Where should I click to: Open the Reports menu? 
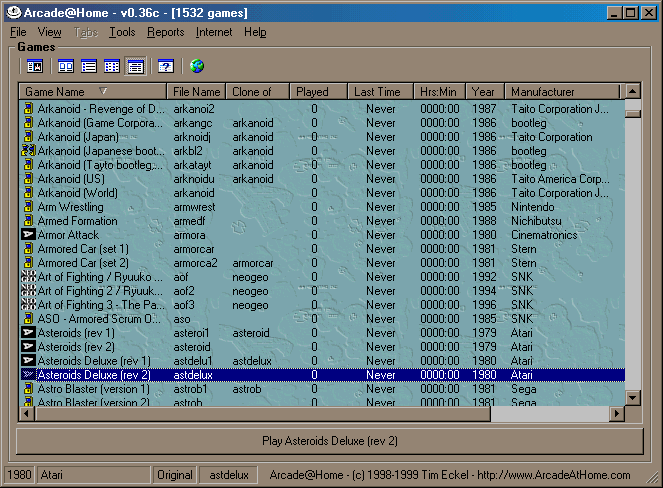(166, 32)
